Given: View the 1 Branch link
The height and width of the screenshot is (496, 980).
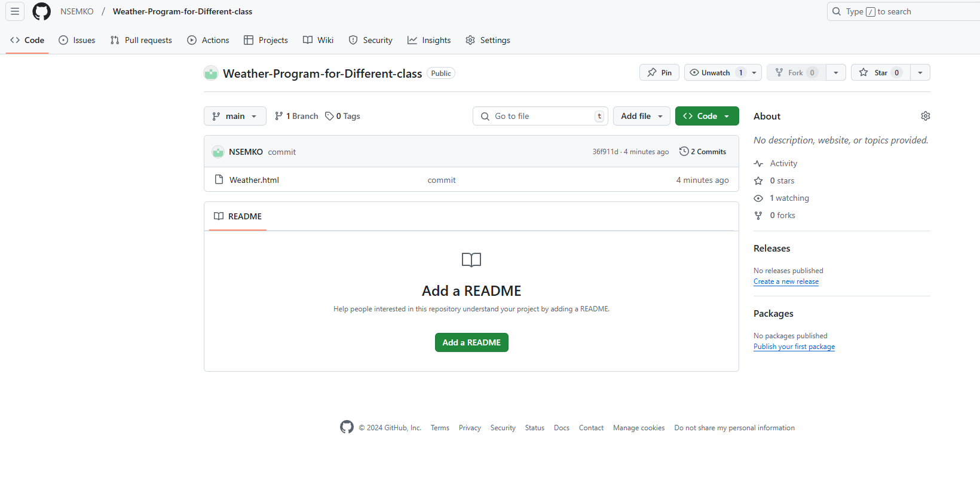Looking at the screenshot, I should 296,116.
